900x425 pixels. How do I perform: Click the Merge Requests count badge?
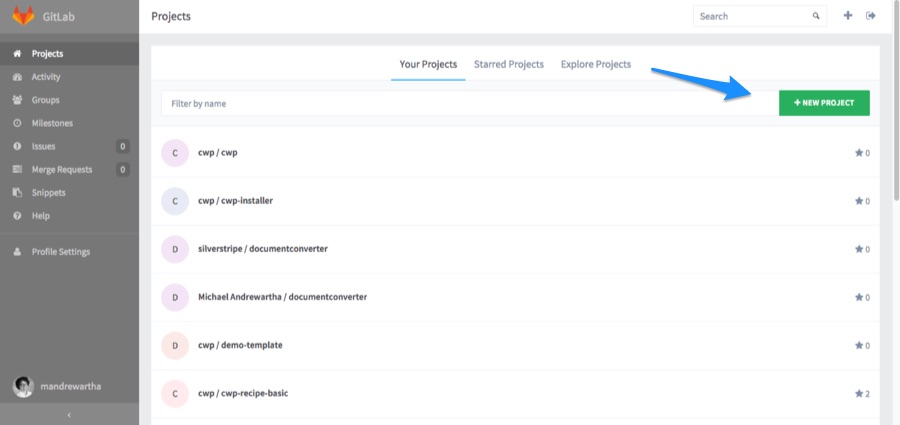[x=122, y=169]
